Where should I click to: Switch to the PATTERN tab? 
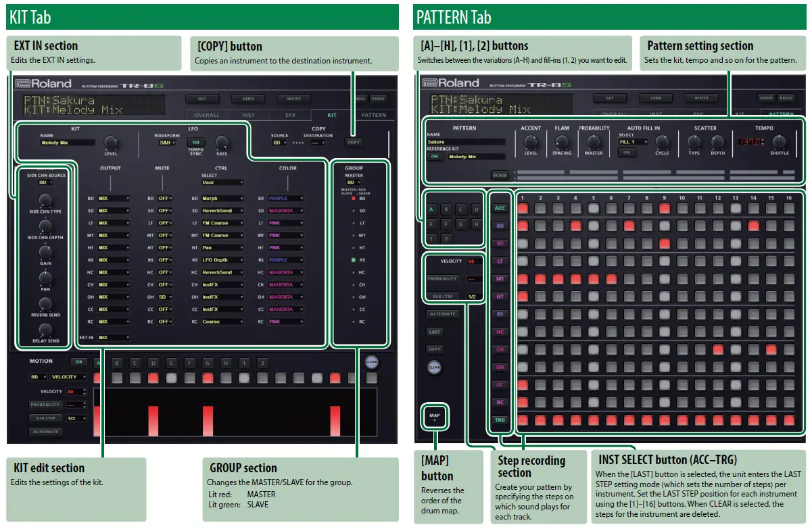coord(375,115)
